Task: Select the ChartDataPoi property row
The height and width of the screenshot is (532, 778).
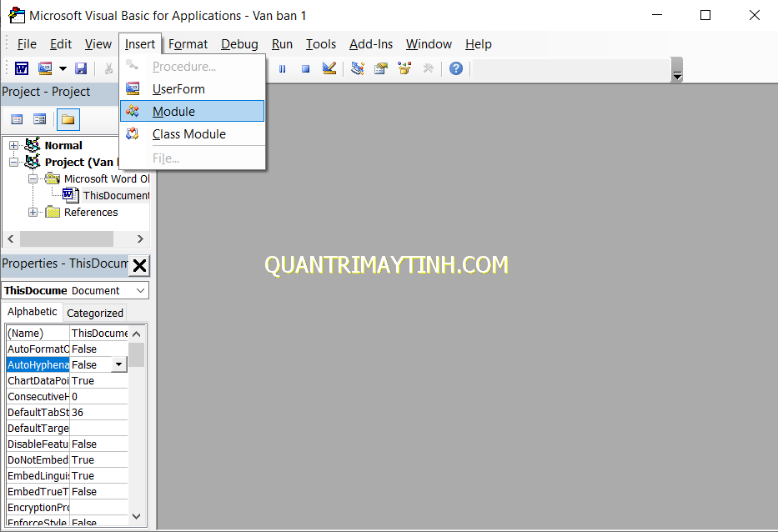Action: 67,380
